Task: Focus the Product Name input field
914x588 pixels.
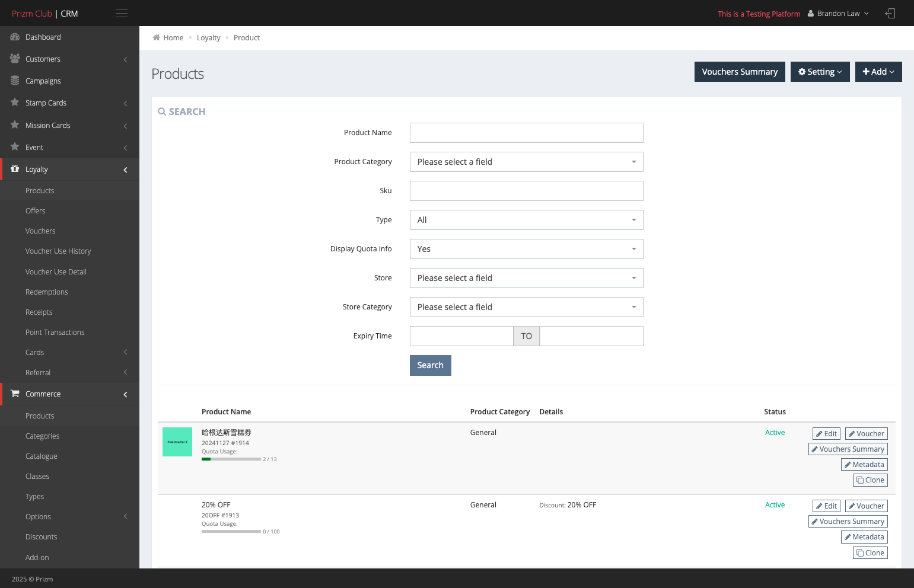Action: click(x=527, y=133)
